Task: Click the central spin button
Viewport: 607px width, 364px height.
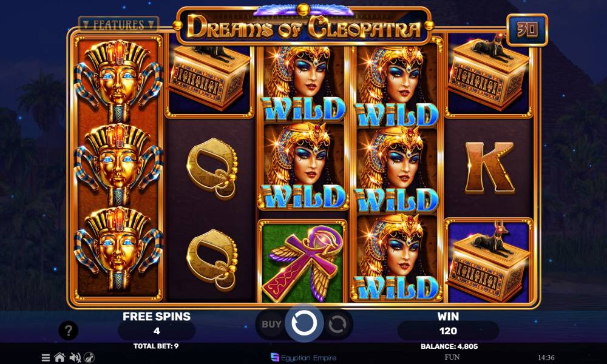Action: (304, 323)
